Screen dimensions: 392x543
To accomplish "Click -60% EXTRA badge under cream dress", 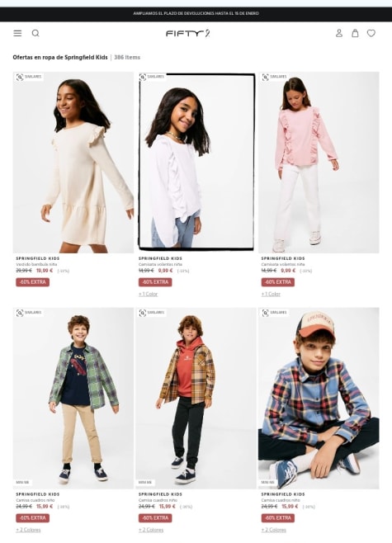I will coord(32,282).
